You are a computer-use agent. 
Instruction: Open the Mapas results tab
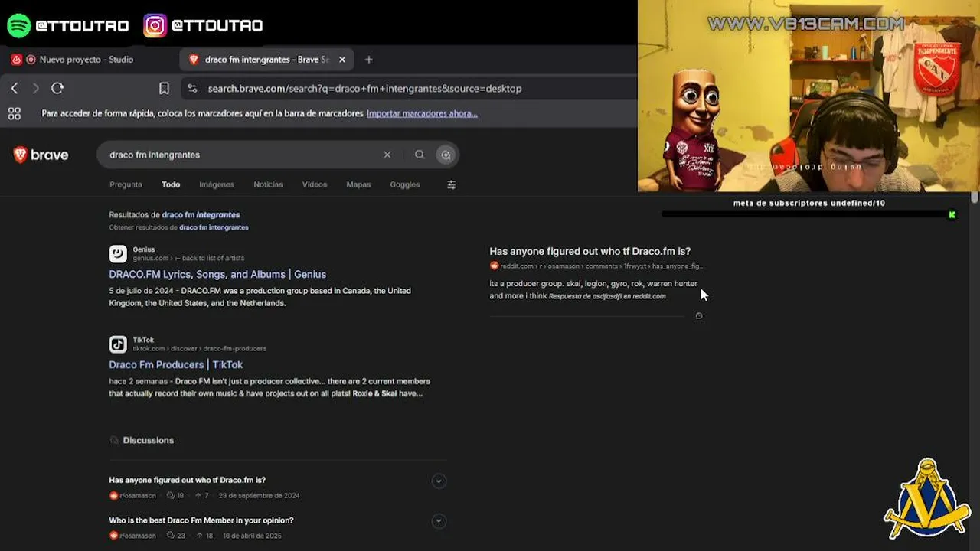tap(358, 184)
